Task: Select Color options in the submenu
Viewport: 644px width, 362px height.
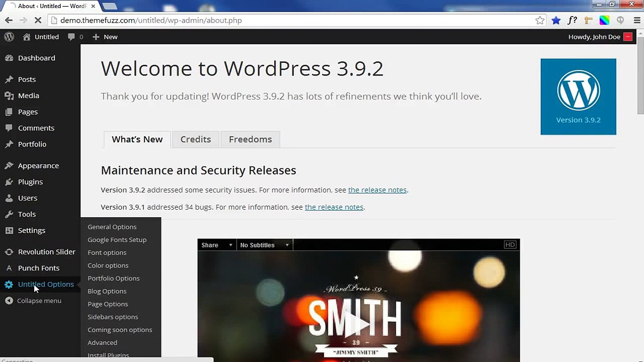Action: pyautogui.click(x=108, y=265)
